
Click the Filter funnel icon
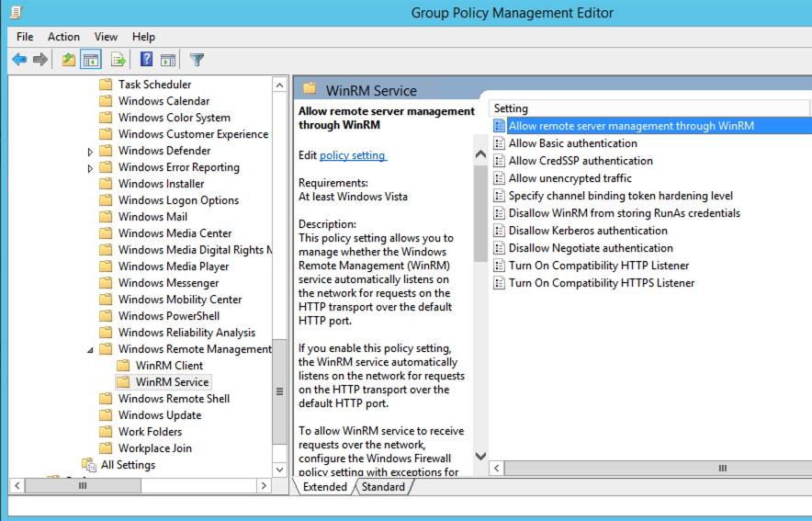(x=197, y=60)
